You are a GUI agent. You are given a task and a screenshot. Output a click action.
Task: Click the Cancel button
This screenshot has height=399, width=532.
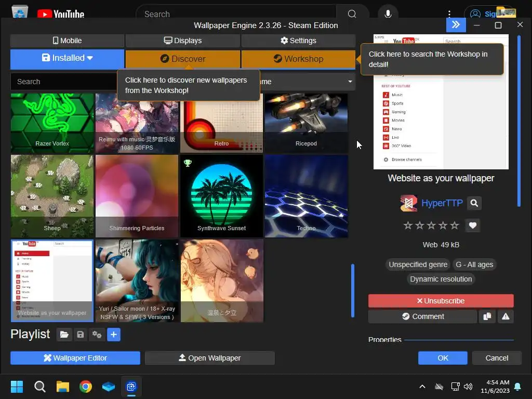pos(497,358)
